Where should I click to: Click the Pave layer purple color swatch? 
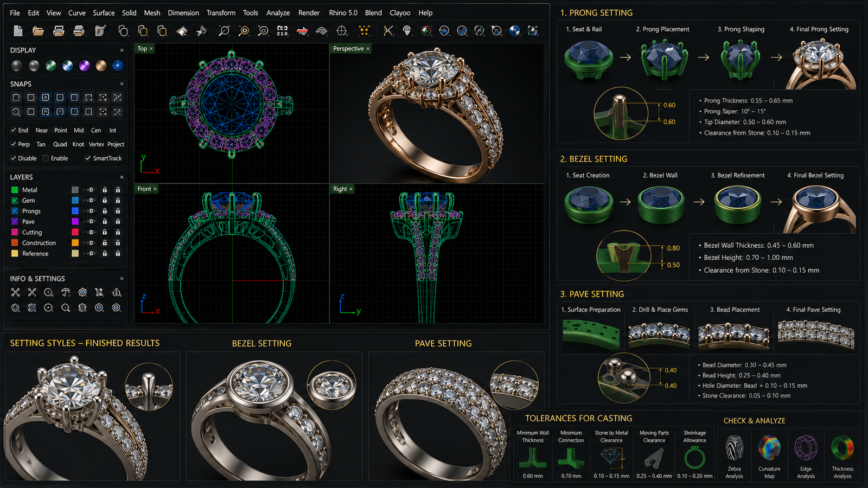pyautogui.click(x=75, y=222)
